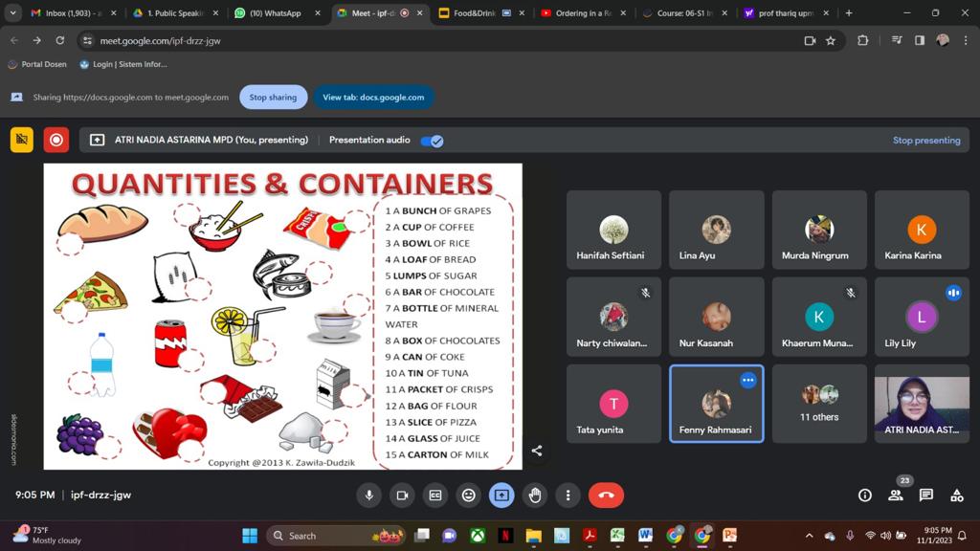Viewport: 980px width, 551px height.
Task: Open Chrome extensions puzzle icon
Action: coord(863,40)
